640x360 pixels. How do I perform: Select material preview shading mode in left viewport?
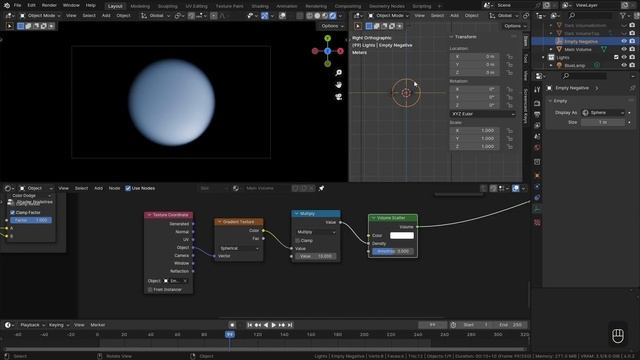click(x=325, y=16)
